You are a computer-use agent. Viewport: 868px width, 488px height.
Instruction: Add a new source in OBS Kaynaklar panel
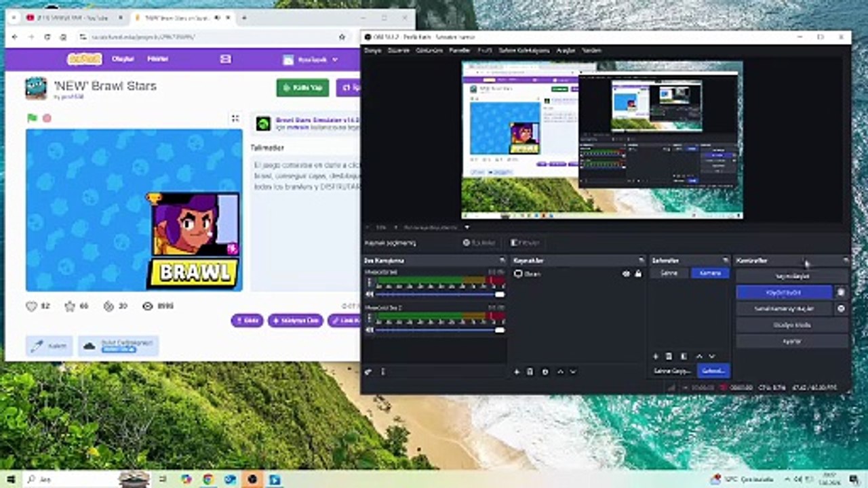(517, 371)
